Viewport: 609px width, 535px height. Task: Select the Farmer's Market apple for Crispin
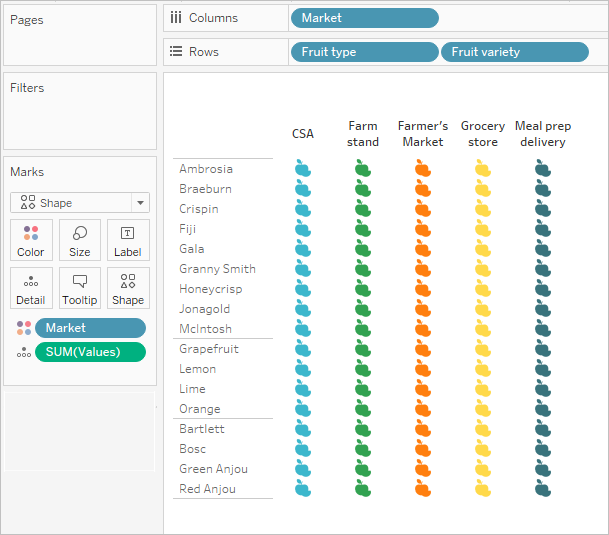point(423,208)
